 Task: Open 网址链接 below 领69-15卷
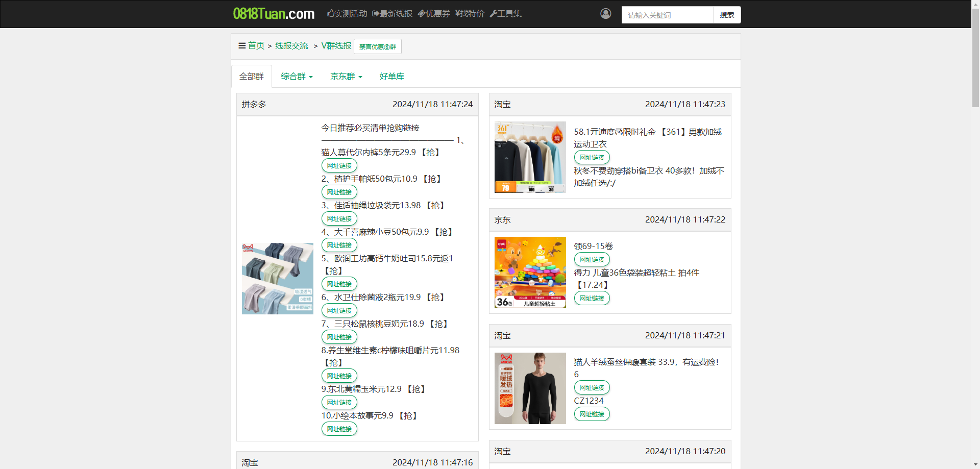pos(592,260)
